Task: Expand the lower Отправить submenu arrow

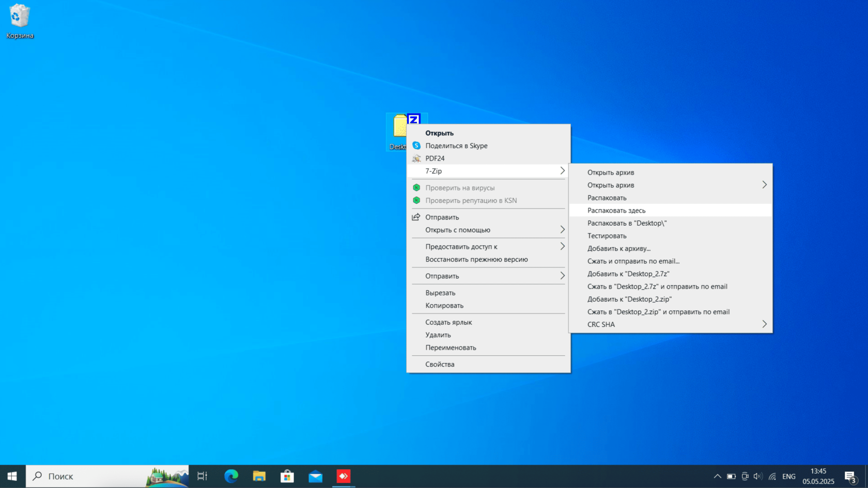Action: [x=562, y=276]
